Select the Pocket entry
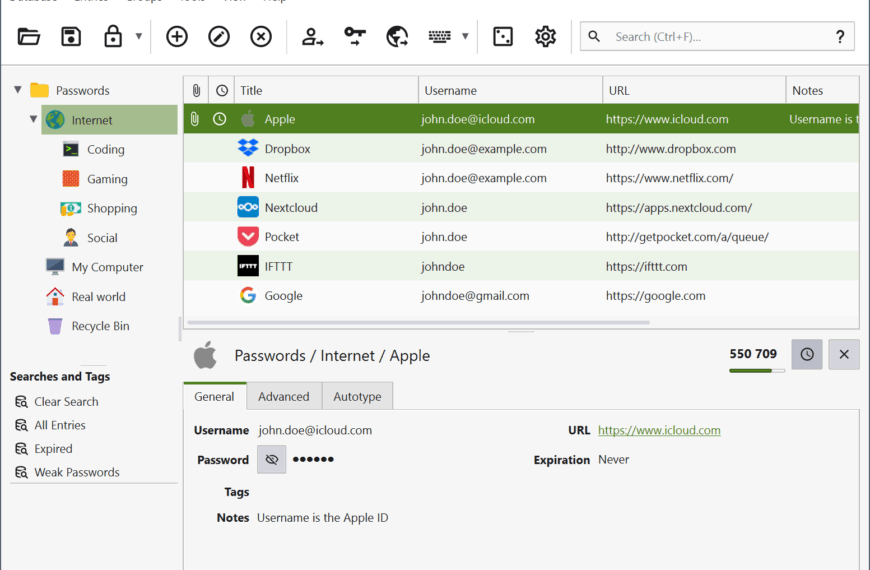 pyautogui.click(x=521, y=236)
